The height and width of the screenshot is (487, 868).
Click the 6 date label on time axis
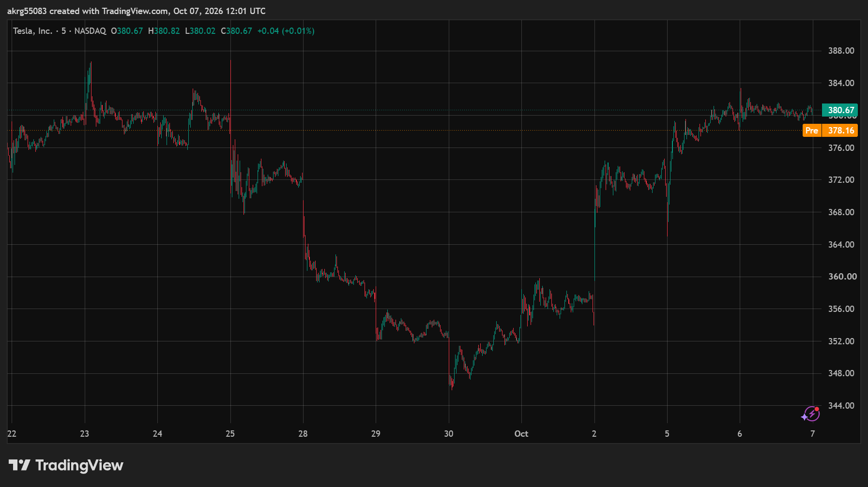click(x=740, y=434)
